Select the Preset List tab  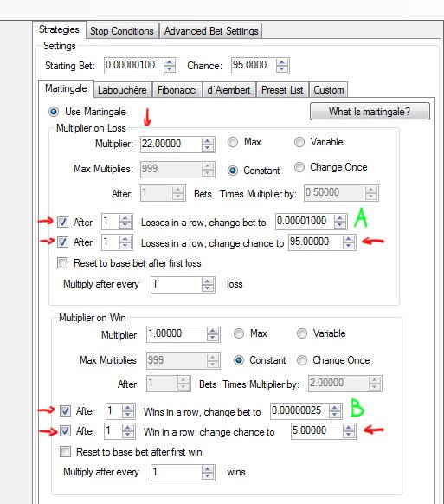tap(282, 90)
